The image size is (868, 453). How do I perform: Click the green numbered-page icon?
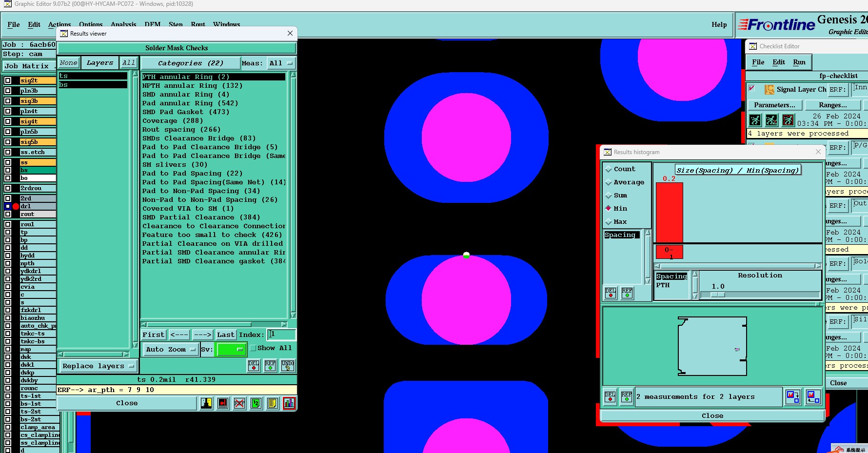(256, 403)
